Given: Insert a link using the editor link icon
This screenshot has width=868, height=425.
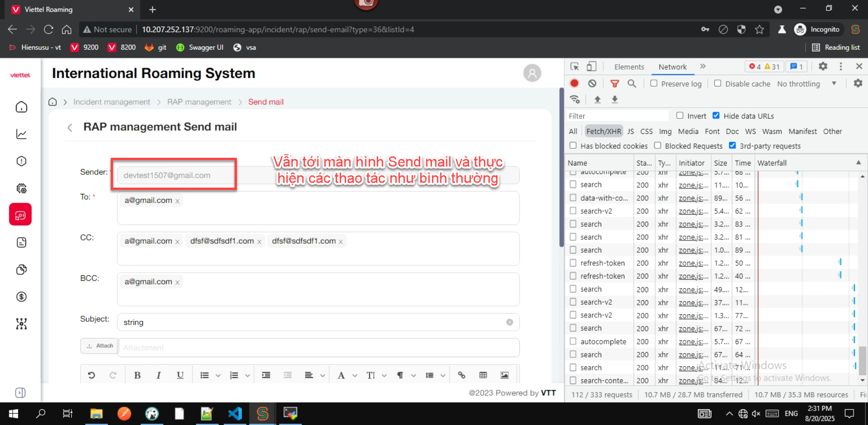Looking at the screenshot, I should coord(462,375).
